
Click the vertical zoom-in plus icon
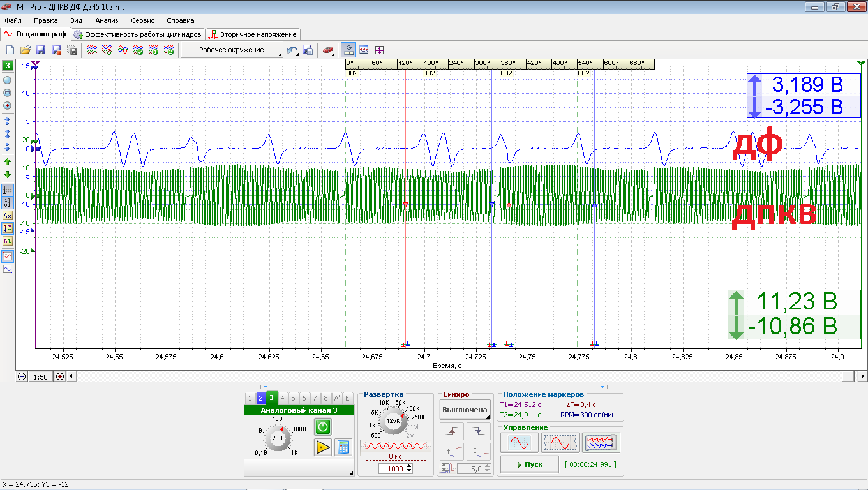click(8, 106)
